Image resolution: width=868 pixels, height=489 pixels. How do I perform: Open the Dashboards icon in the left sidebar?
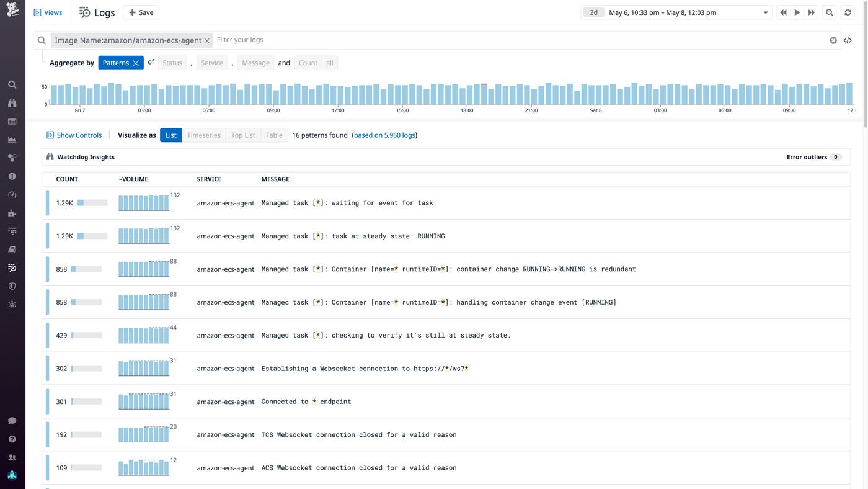point(12,121)
